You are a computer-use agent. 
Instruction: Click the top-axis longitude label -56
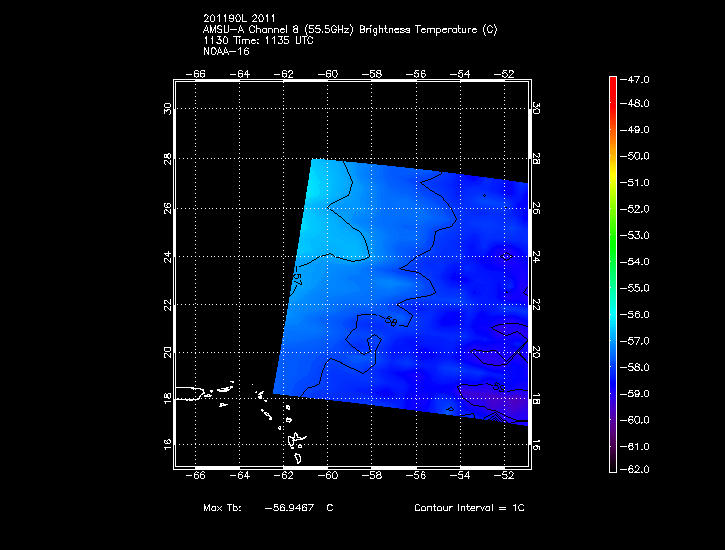click(416, 74)
